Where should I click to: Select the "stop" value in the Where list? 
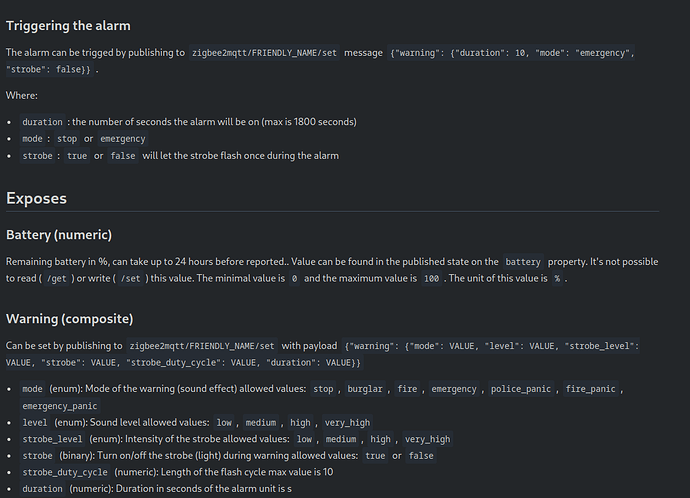[67, 139]
